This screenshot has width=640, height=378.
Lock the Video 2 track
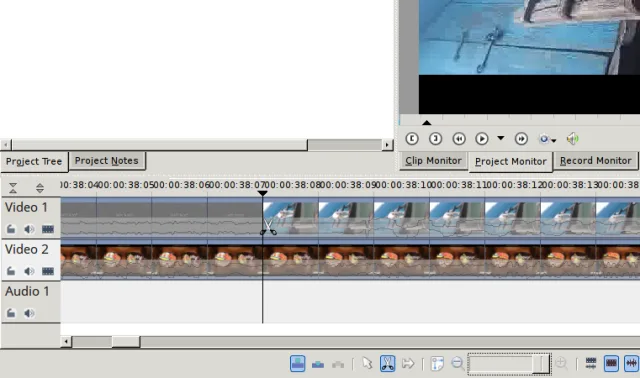(11, 271)
